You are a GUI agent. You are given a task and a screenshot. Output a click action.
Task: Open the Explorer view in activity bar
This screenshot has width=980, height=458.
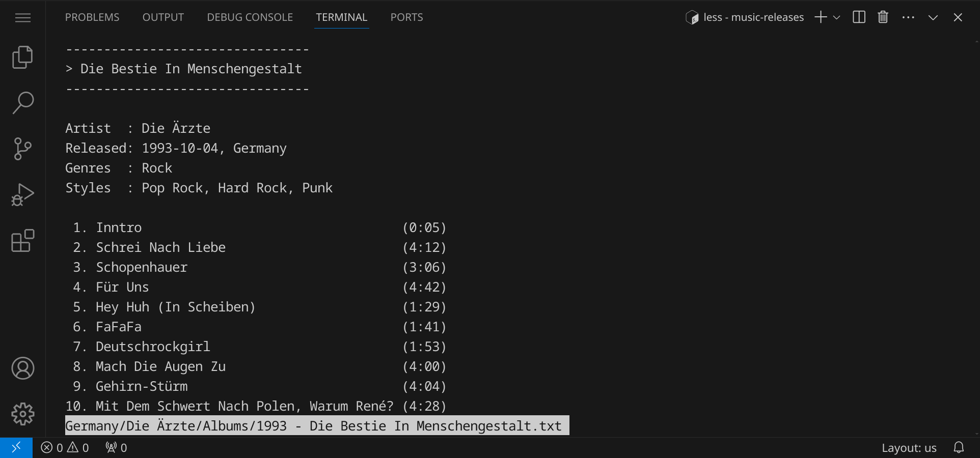pos(22,57)
